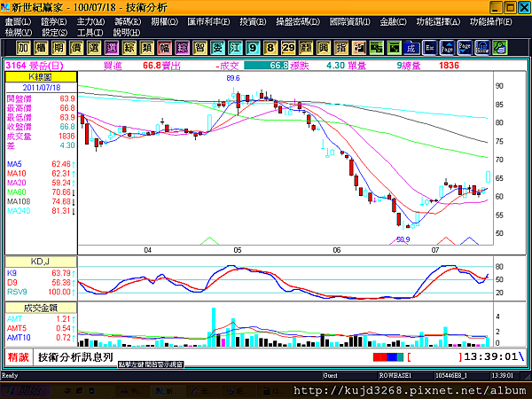The image size is (532, 399).
Task: Click the 成交金額 indicator panel header
Action: point(41,308)
